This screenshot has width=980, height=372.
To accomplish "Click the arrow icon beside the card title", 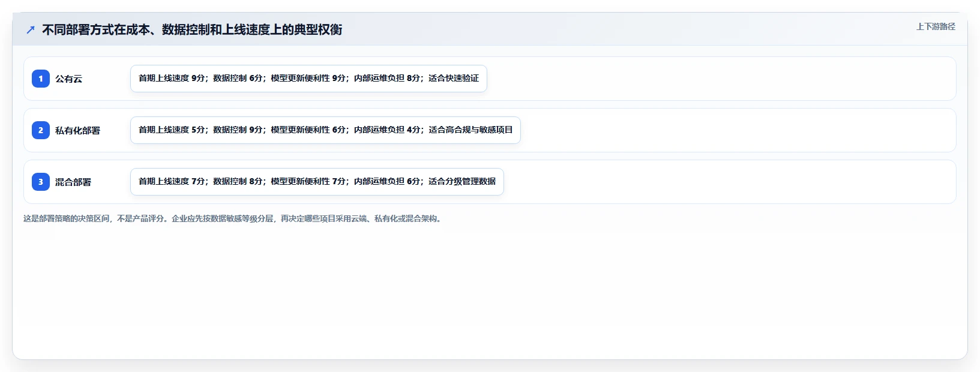I will (x=31, y=29).
